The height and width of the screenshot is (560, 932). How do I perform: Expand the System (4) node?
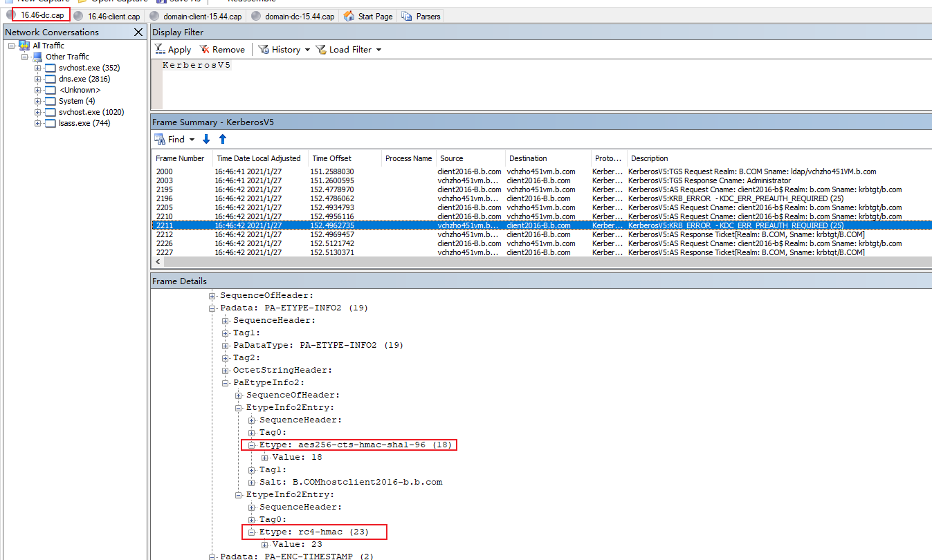click(x=38, y=101)
